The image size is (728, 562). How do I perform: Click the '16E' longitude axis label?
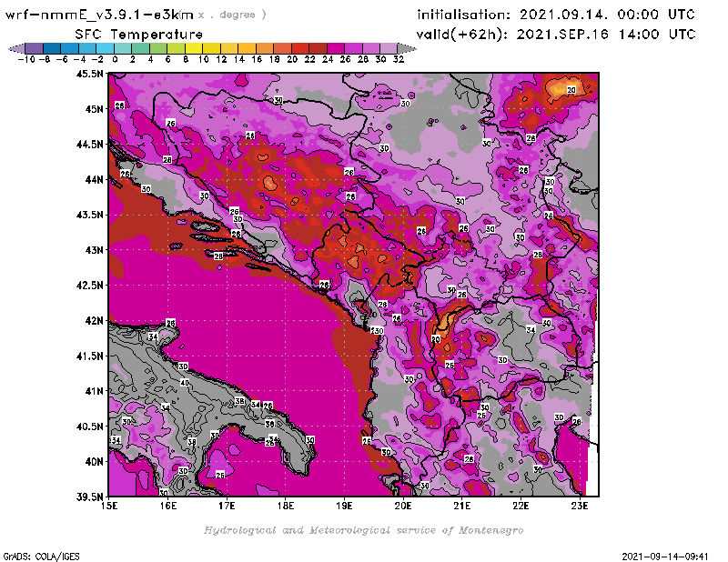point(168,506)
